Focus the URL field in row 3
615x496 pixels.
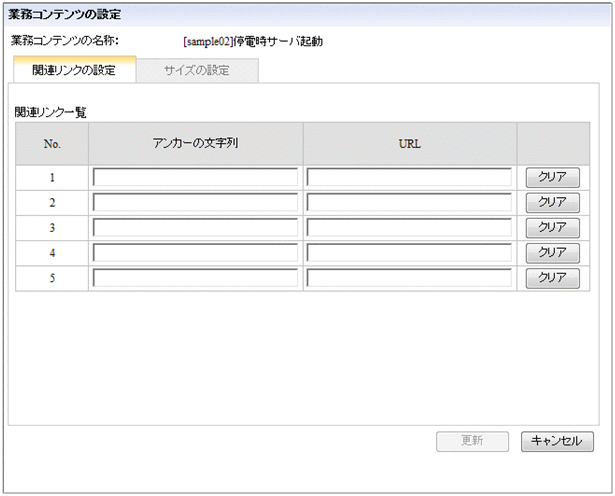409,227
